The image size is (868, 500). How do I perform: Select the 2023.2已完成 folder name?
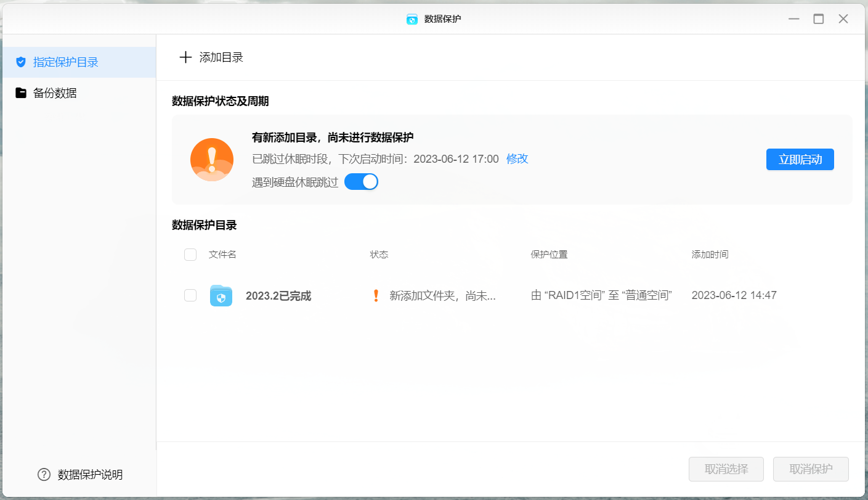click(278, 296)
